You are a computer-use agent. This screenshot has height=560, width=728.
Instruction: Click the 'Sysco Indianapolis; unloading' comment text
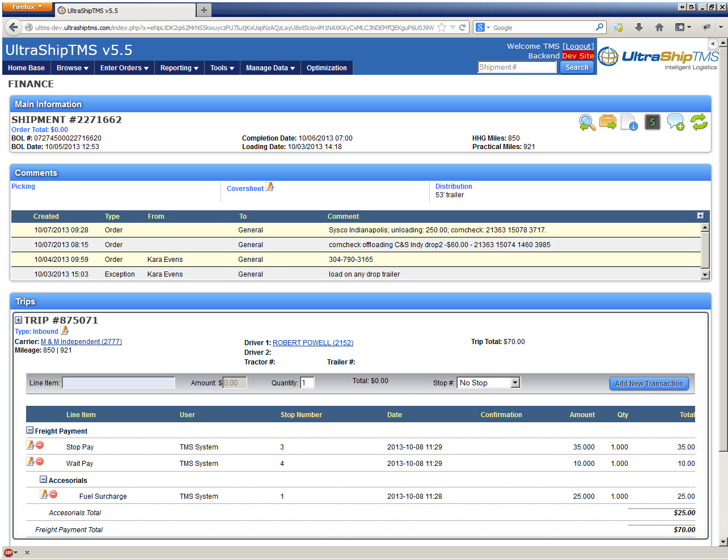coord(437,230)
